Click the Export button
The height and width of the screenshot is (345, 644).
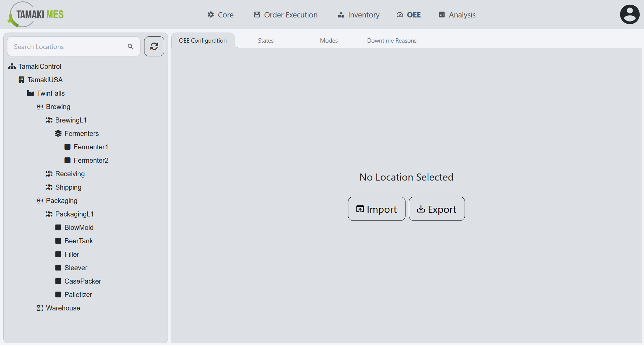click(436, 208)
